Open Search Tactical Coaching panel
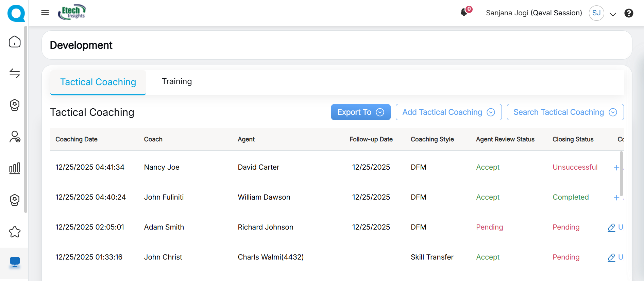 click(x=565, y=112)
